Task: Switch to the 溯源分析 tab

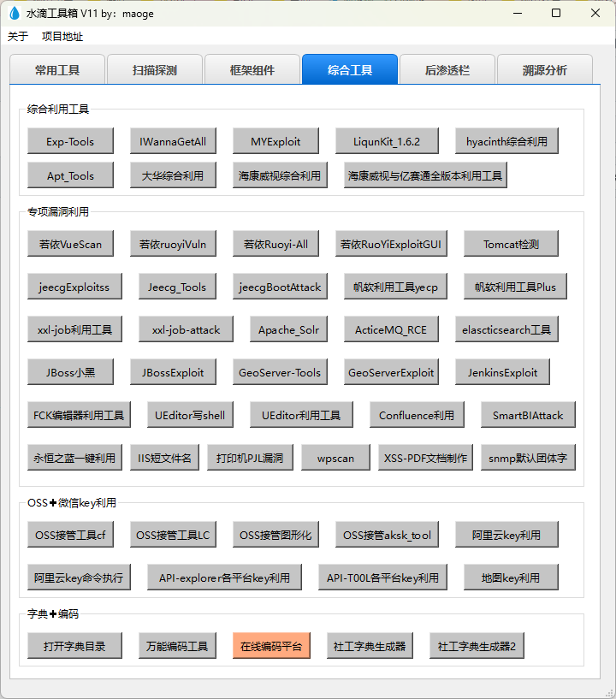Action: 545,69
